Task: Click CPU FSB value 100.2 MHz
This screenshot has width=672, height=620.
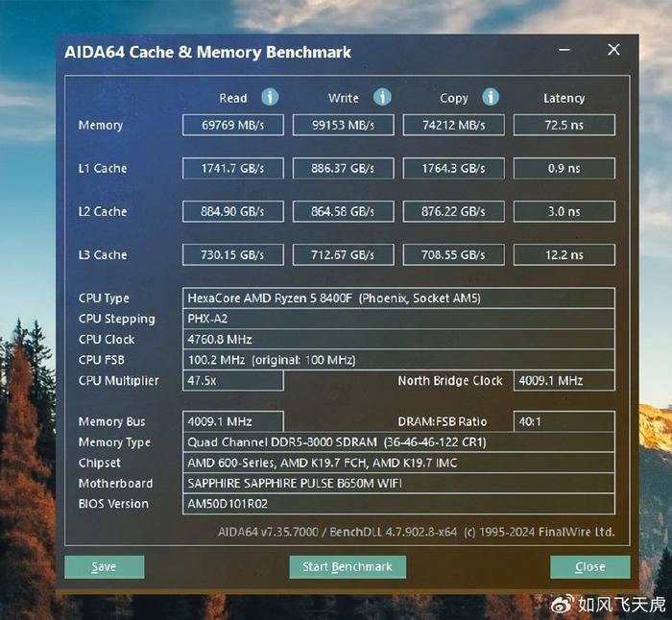Action: click(398, 360)
